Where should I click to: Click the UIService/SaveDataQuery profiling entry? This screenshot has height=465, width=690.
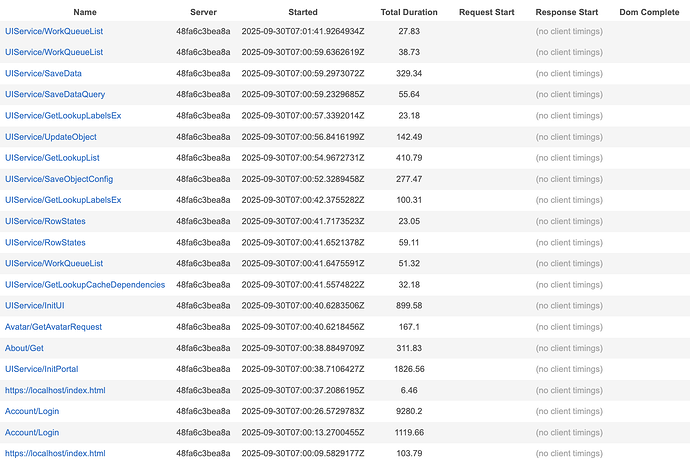[x=54, y=95]
